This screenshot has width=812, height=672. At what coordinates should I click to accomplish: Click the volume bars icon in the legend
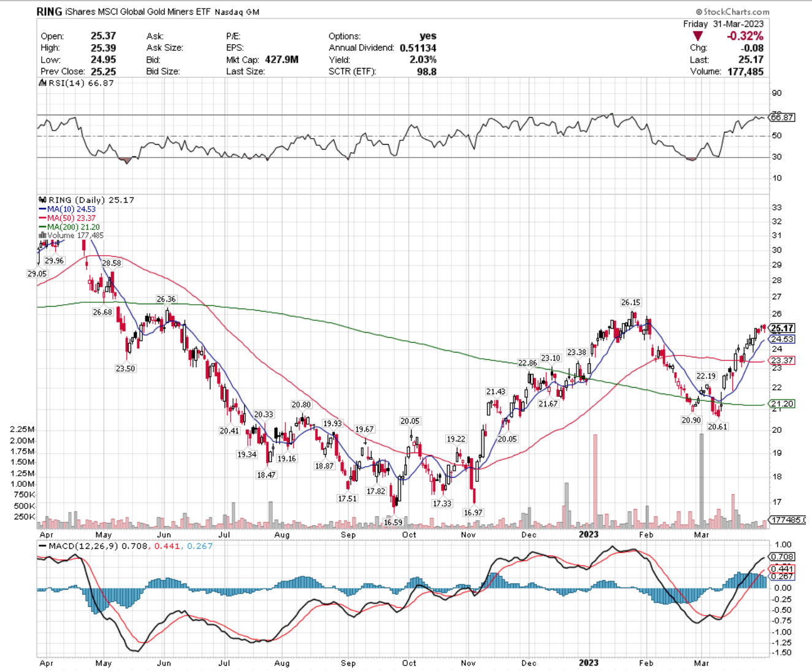(x=42, y=235)
